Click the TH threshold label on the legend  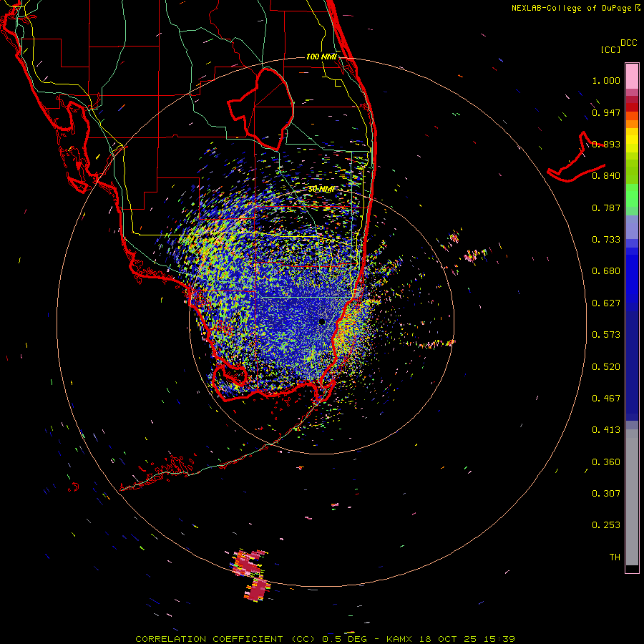coord(615,557)
